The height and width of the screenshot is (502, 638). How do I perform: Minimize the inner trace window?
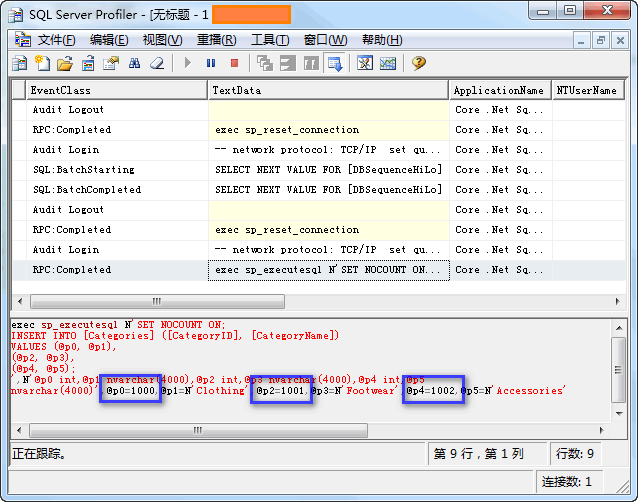581,40
